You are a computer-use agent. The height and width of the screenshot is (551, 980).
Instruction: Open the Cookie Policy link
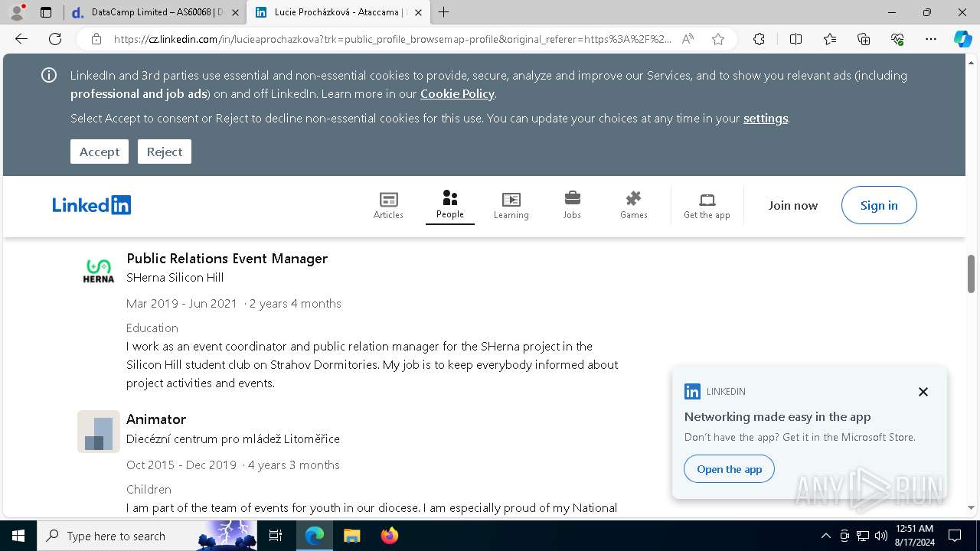[x=457, y=93]
